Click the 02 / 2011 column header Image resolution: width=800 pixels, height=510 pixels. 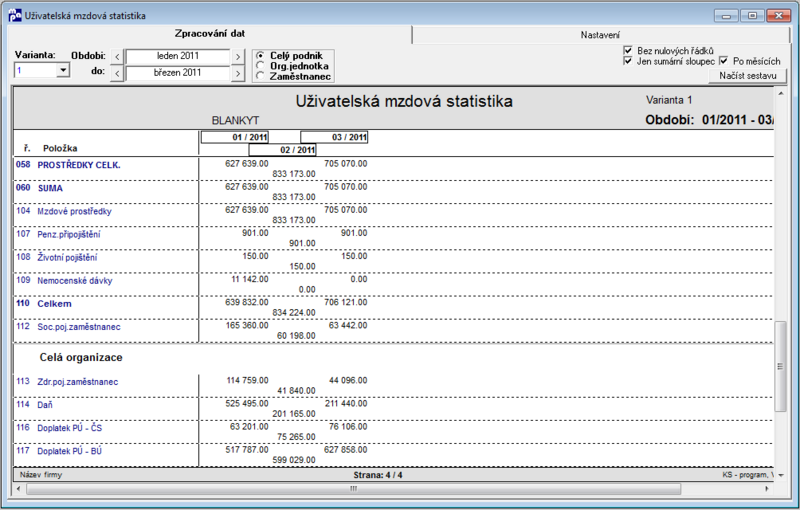(x=282, y=150)
